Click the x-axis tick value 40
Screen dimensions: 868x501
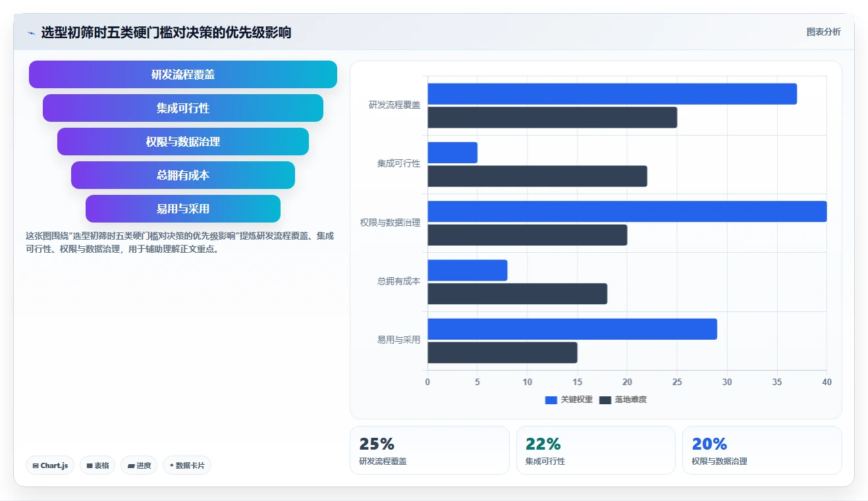click(827, 382)
